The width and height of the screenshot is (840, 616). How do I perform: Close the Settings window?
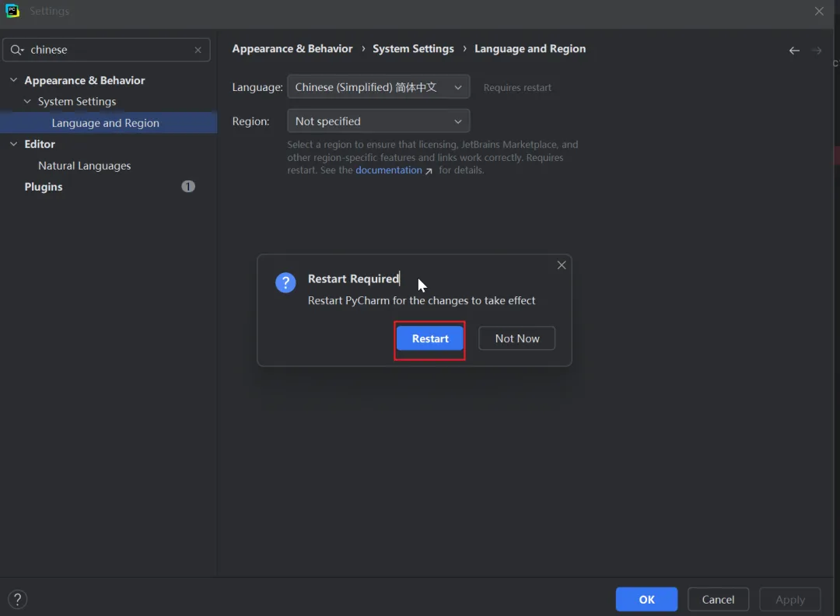click(x=818, y=11)
